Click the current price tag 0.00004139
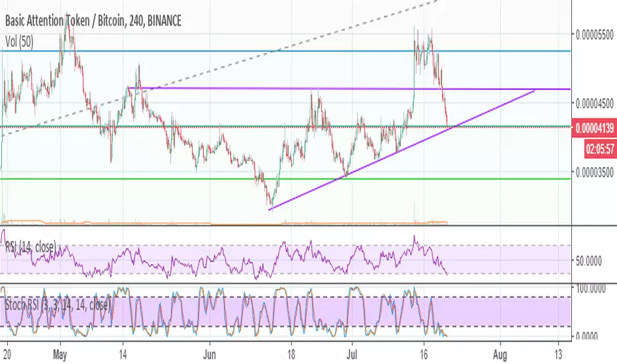This screenshot has height=364, width=617. (594, 128)
